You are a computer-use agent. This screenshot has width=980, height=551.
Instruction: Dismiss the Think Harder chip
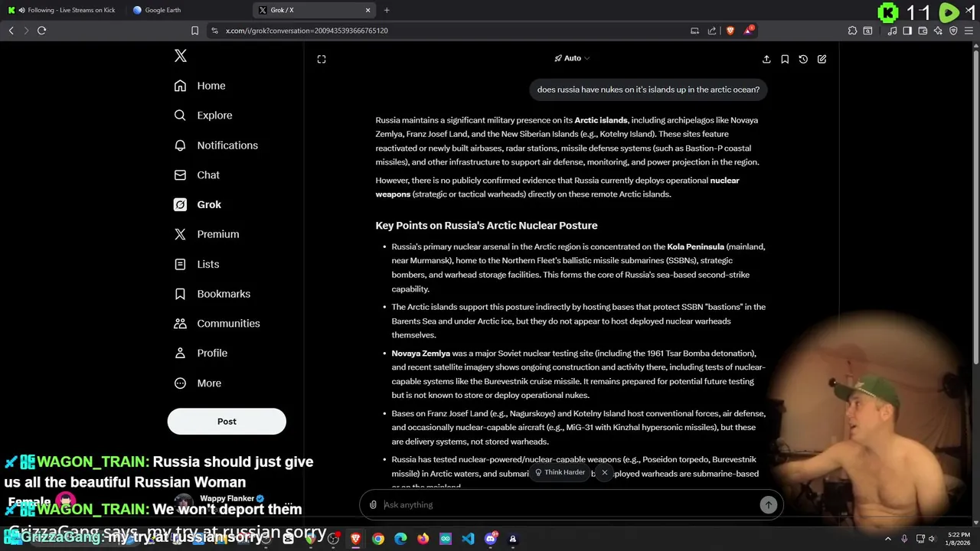[604, 473]
